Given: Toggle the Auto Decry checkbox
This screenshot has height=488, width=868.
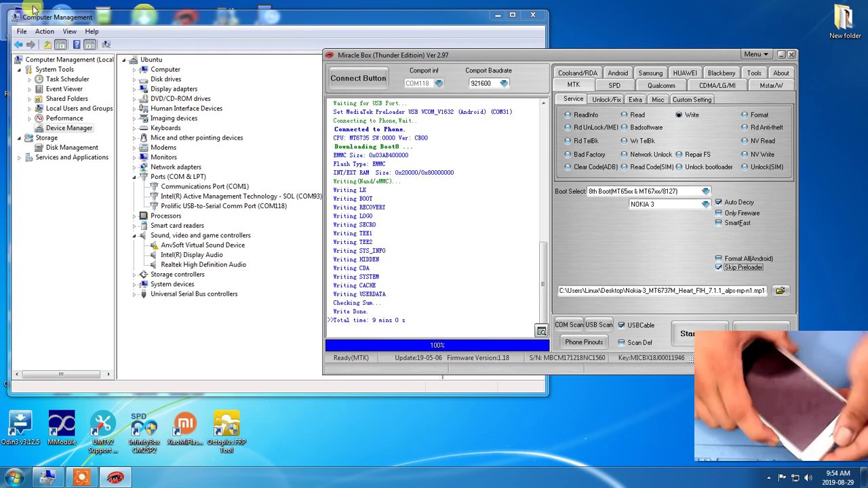Looking at the screenshot, I should click(x=719, y=203).
